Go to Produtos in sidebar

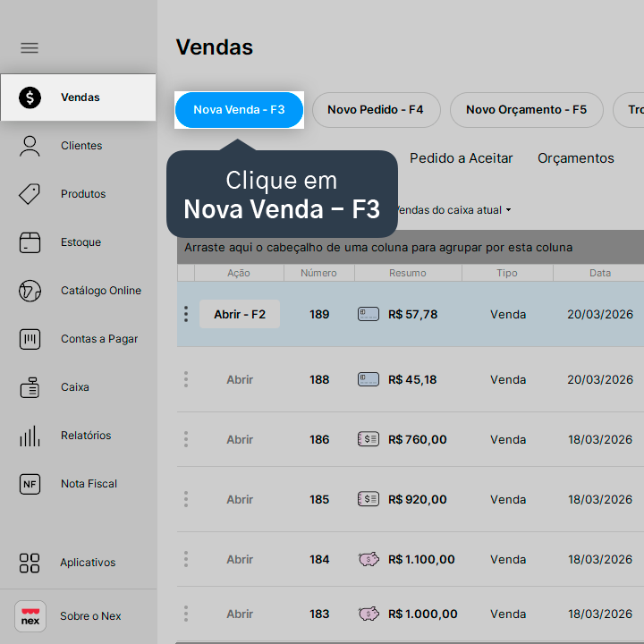tap(83, 194)
